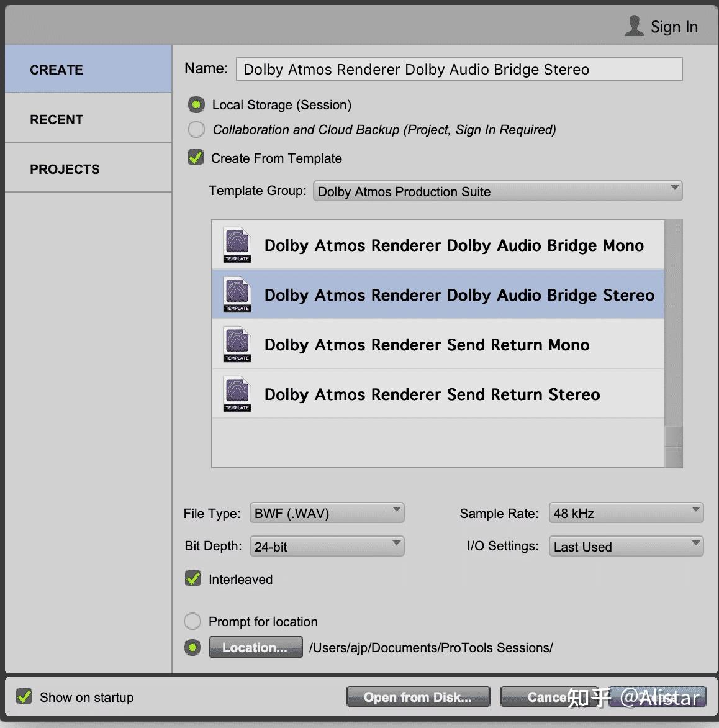The width and height of the screenshot is (719, 728).
Task: Click template icon for Audio Bridge Stereo
Action: 237,294
